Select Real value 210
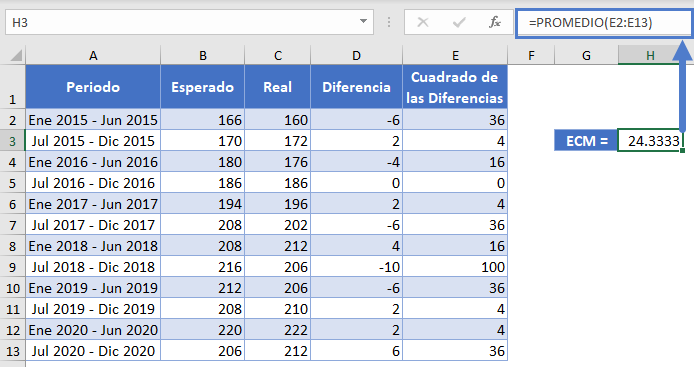This screenshot has width=694, height=367. pos(278,309)
